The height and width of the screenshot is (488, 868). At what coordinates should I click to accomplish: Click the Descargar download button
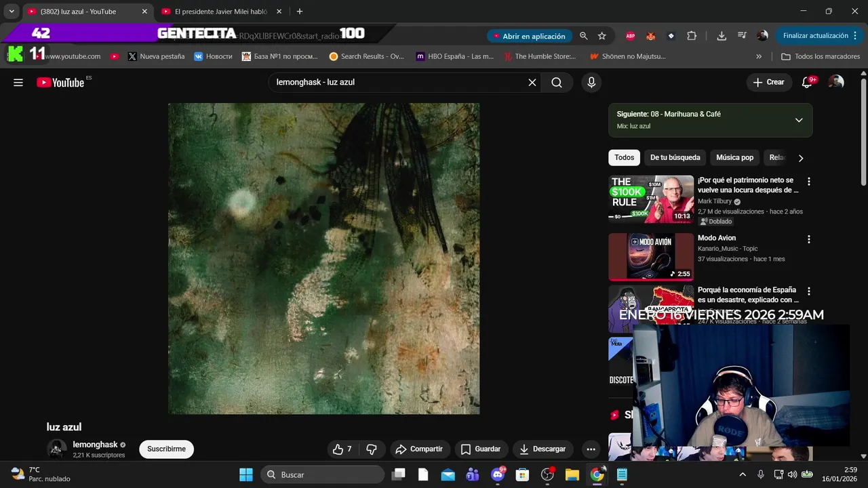point(542,449)
